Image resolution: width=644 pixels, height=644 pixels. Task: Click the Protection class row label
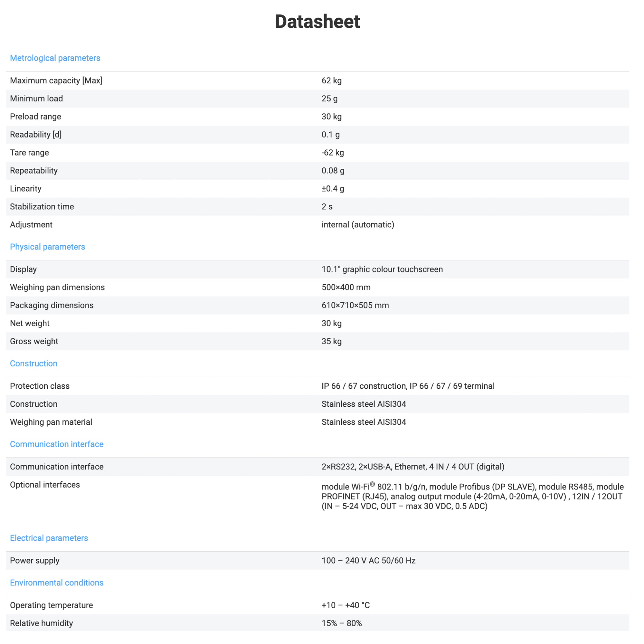click(40, 386)
